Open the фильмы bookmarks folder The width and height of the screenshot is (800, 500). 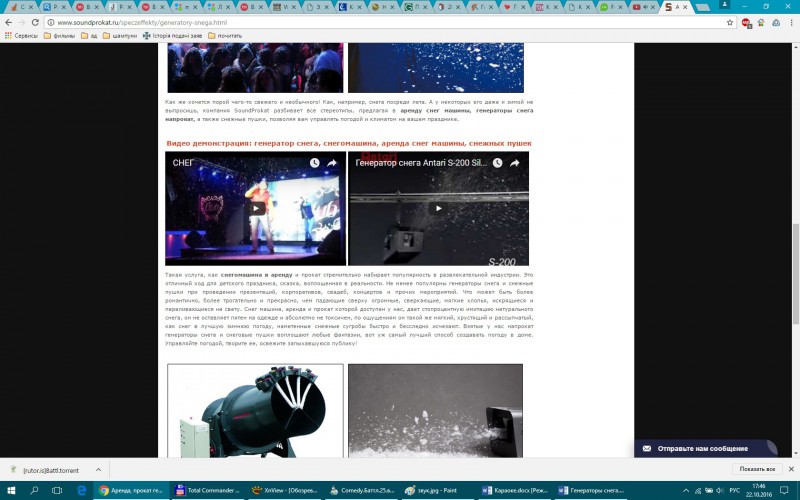(x=59, y=36)
